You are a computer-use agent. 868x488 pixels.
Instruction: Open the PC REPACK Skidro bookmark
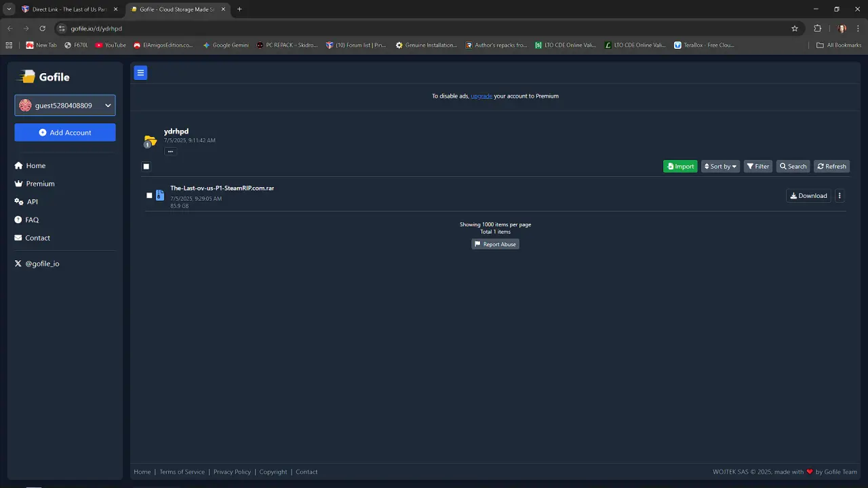coord(287,45)
